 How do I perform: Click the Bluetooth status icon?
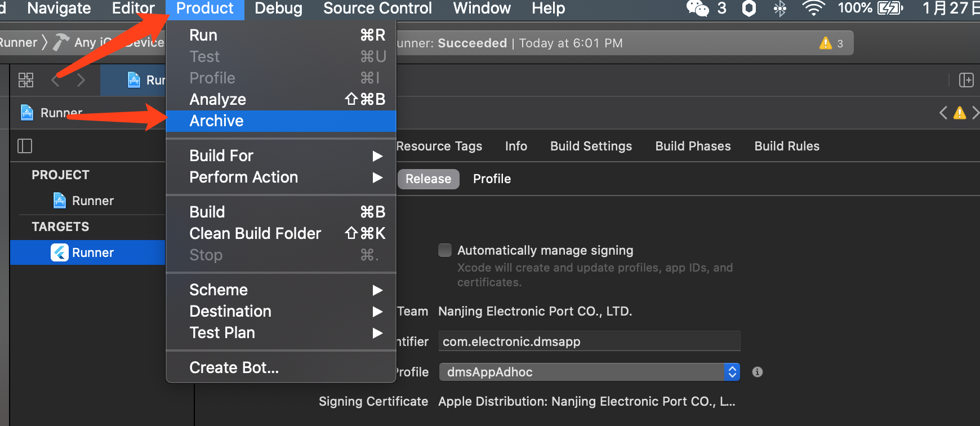(x=779, y=8)
